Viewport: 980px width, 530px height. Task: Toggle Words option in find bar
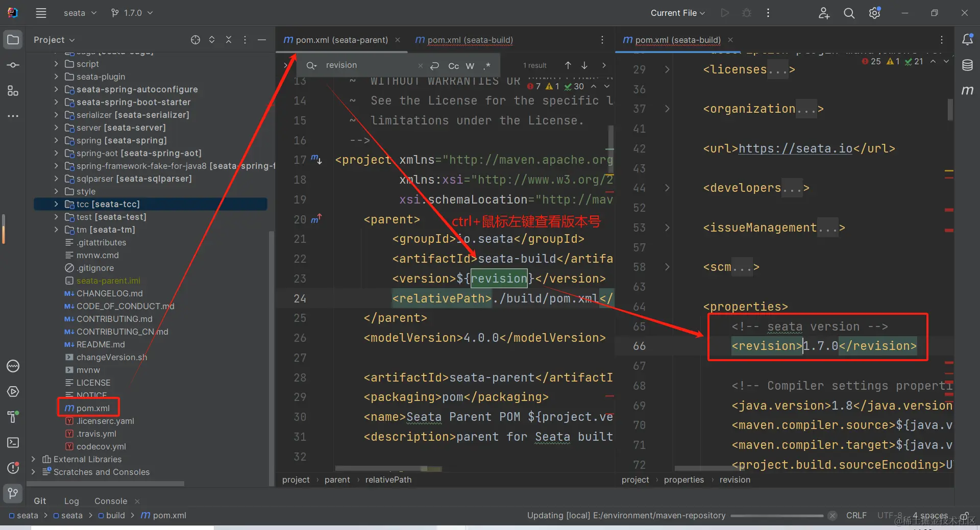(x=470, y=66)
